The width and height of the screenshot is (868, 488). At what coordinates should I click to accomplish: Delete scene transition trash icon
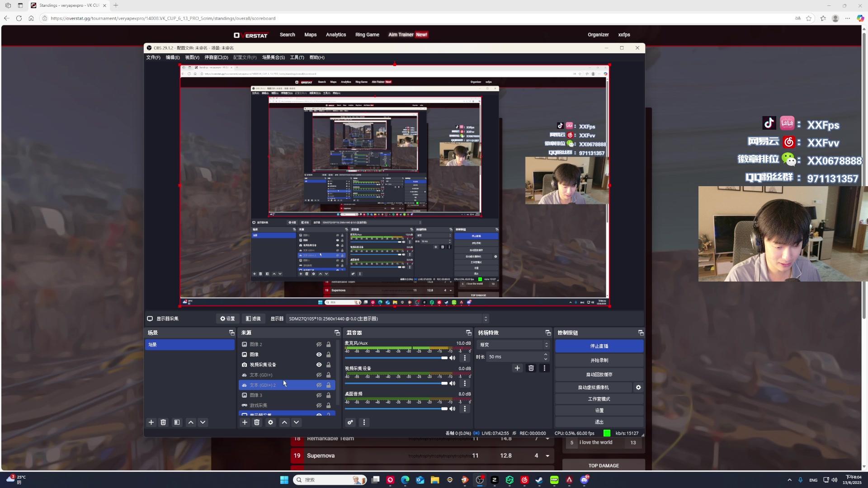click(531, 368)
